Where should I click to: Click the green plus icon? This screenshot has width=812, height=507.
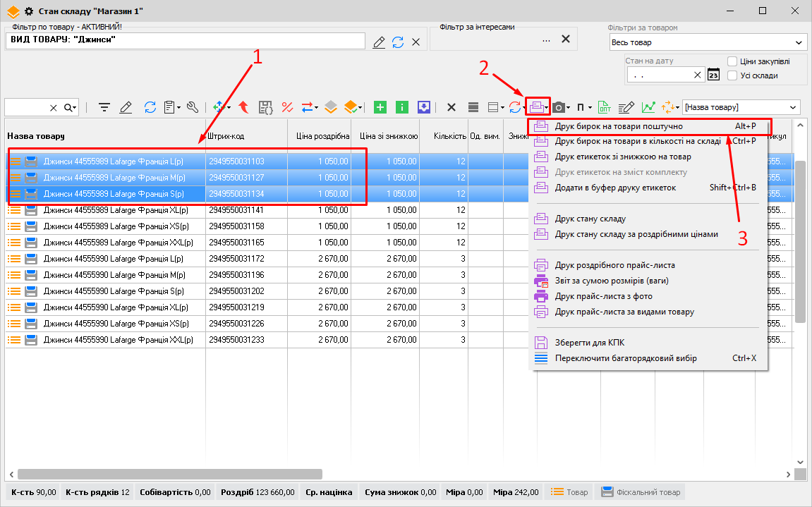tap(380, 107)
